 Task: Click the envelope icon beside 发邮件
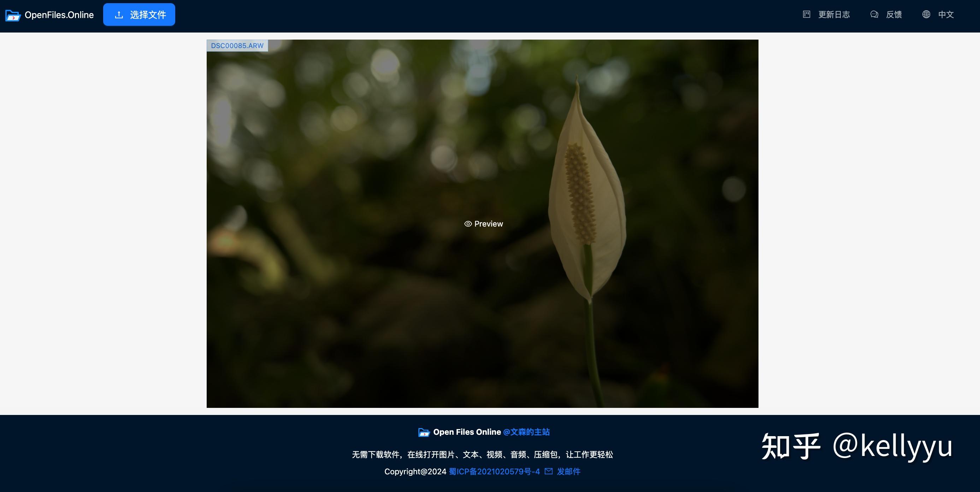tap(549, 471)
